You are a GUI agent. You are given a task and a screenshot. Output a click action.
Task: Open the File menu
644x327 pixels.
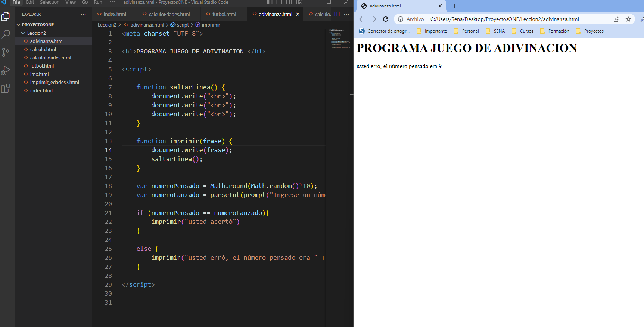click(16, 2)
